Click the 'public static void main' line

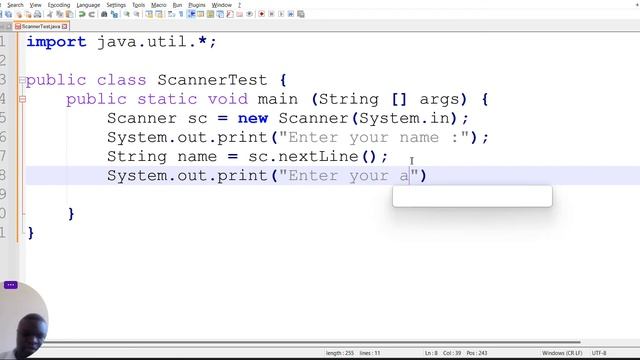(277, 99)
